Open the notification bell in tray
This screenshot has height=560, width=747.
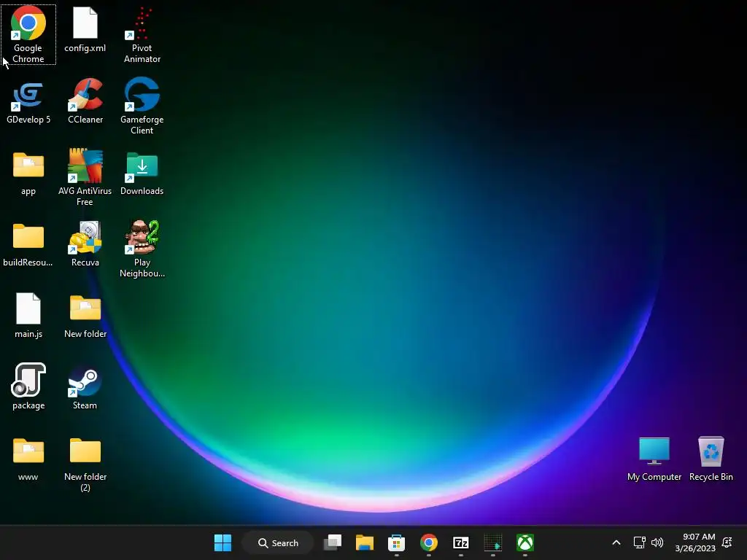(x=727, y=542)
